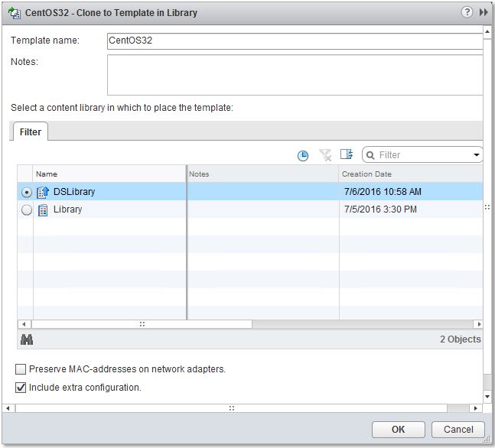This screenshot has width=495, height=448.
Task: Click the 2 Objects count label
Action: point(461,339)
